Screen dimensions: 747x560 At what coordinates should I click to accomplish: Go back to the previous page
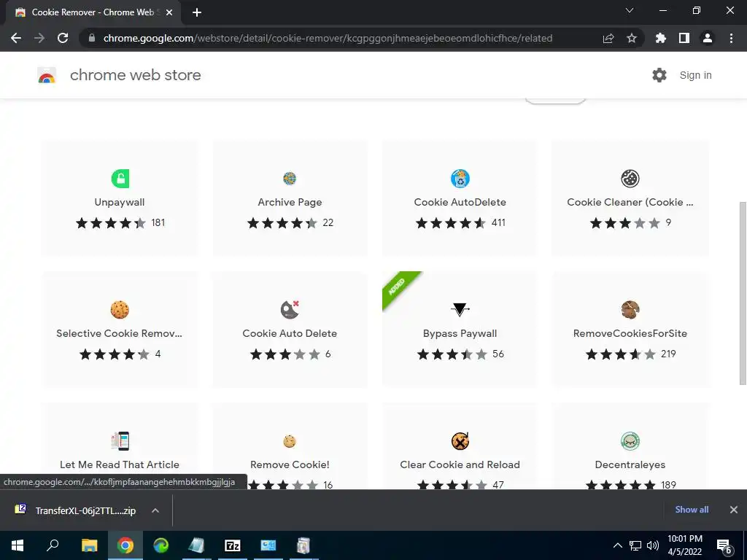coord(16,38)
